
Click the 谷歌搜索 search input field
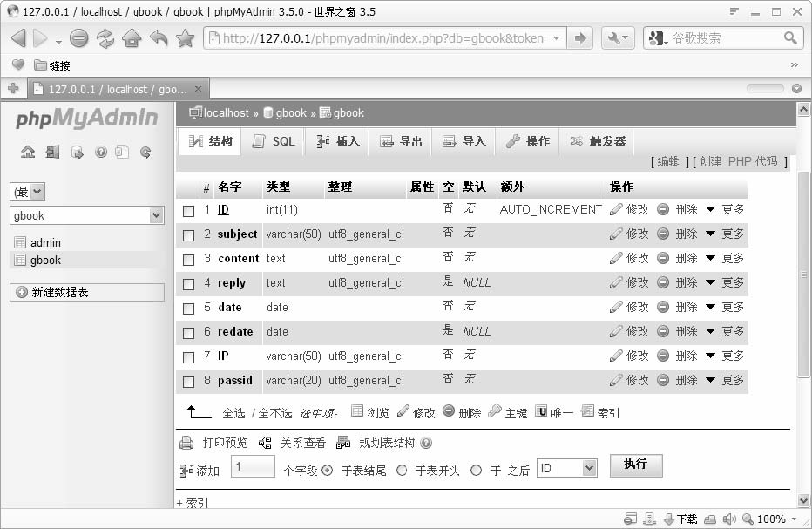click(x=725, y=37)
